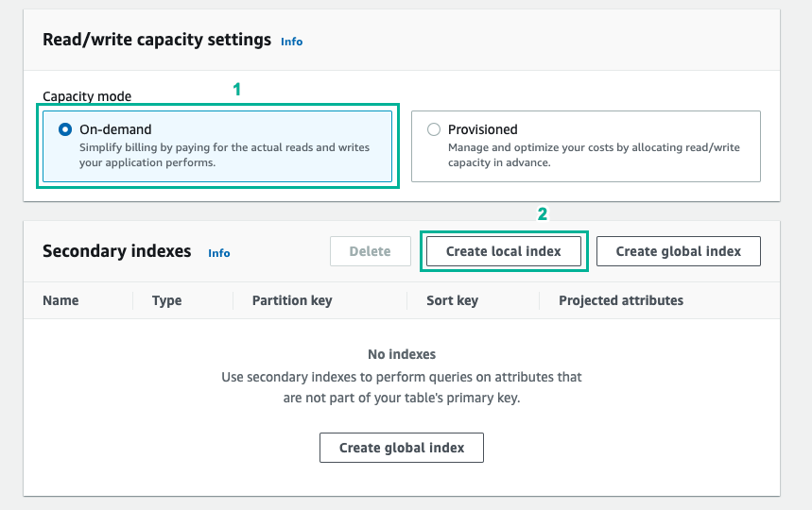Select the Provisioned capacity mode radio button

coord(434,130)
